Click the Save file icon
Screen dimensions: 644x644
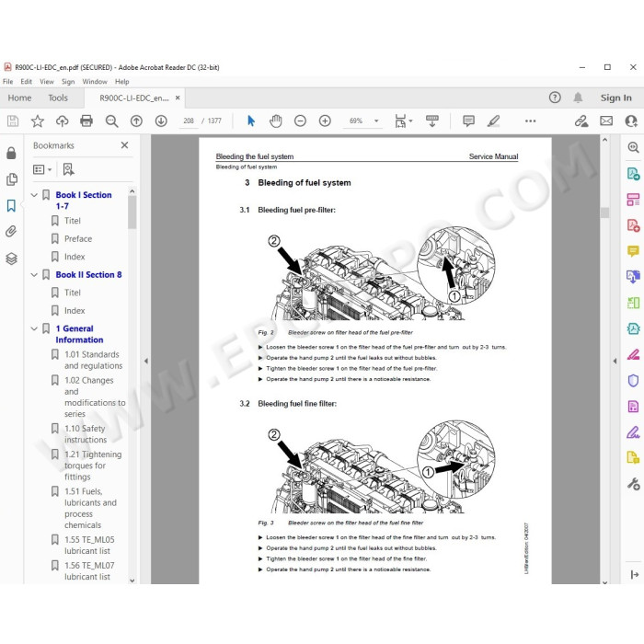(13, 121)
